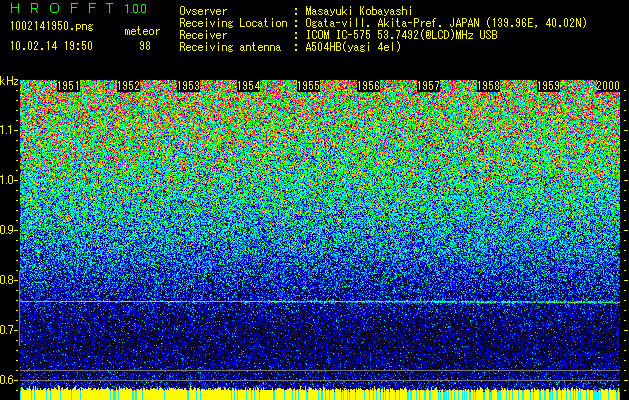Click the 1955 time marker
This screenshot has height=400, width=629.
point(308,86)
